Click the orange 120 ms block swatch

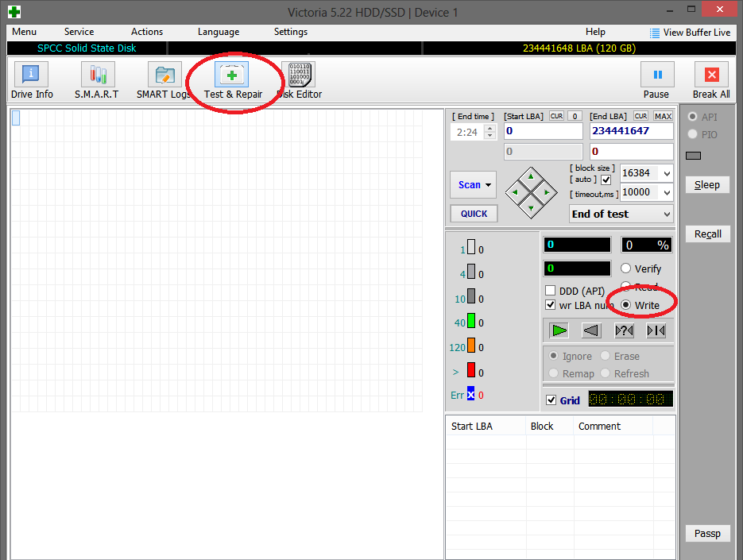pos(471,346)
